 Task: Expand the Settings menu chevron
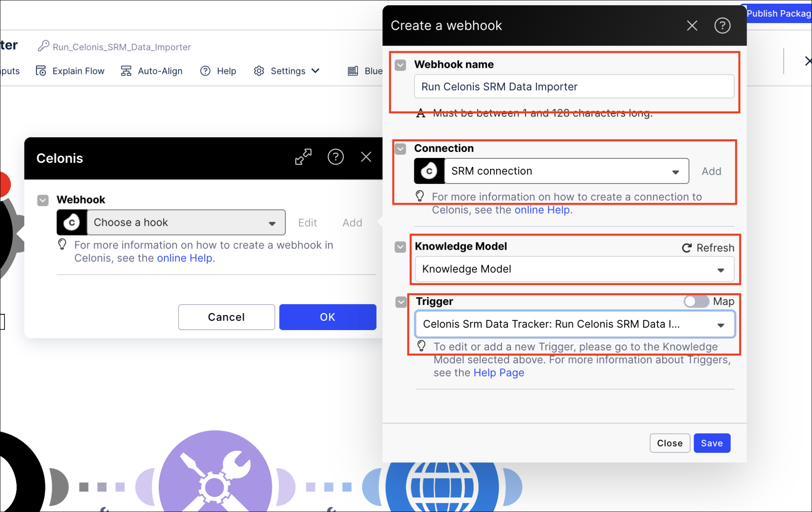click(315, 71)
